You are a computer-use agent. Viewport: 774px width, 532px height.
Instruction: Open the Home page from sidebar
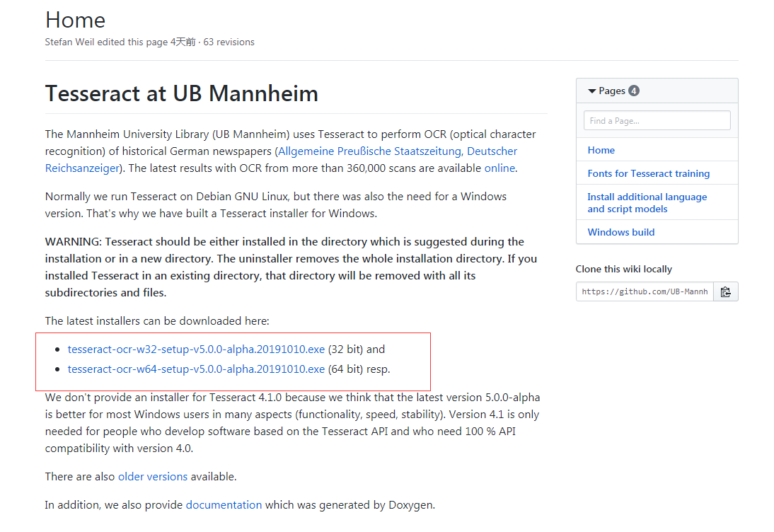(601, 149)
